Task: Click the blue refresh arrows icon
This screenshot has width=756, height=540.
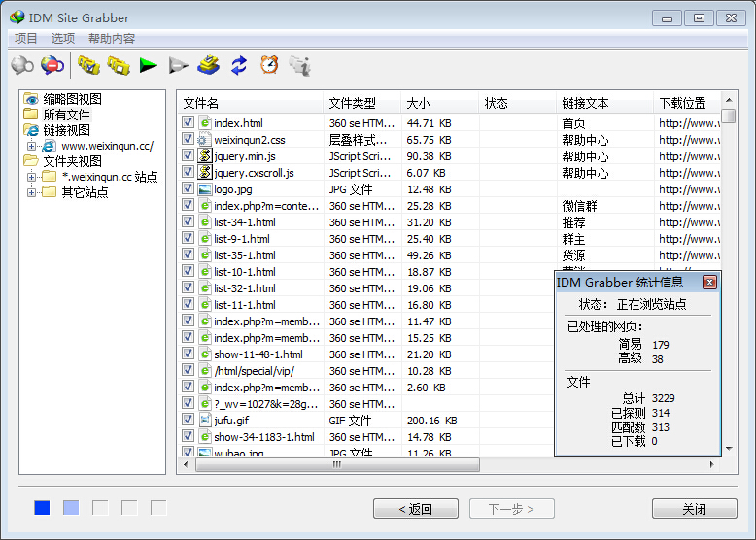Action: coord(239,65)
